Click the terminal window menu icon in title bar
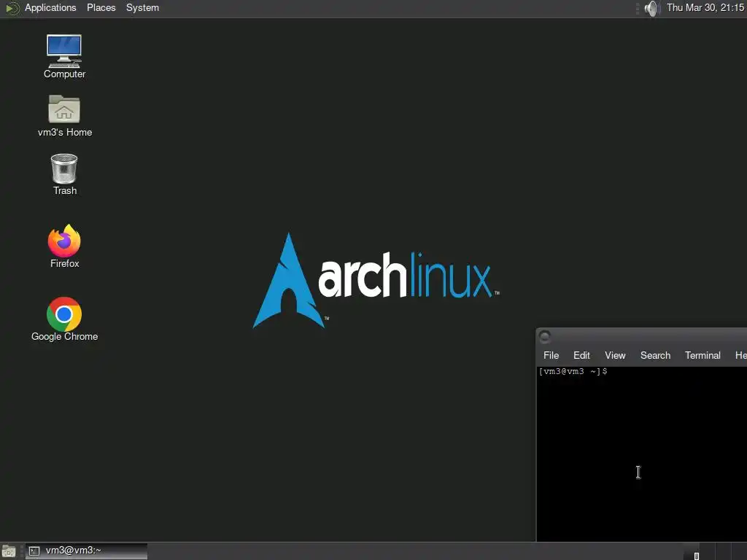Screen dimensions: 747x560 coord(545,337)
